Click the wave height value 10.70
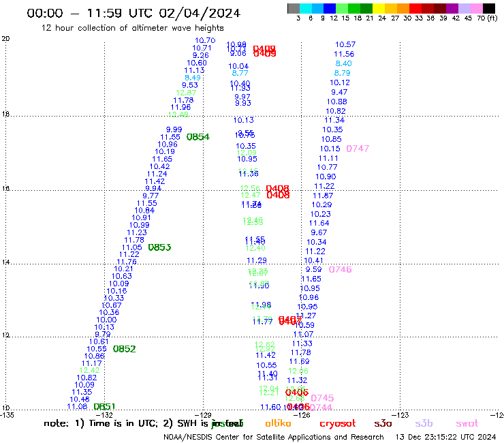 click(205, 40)
